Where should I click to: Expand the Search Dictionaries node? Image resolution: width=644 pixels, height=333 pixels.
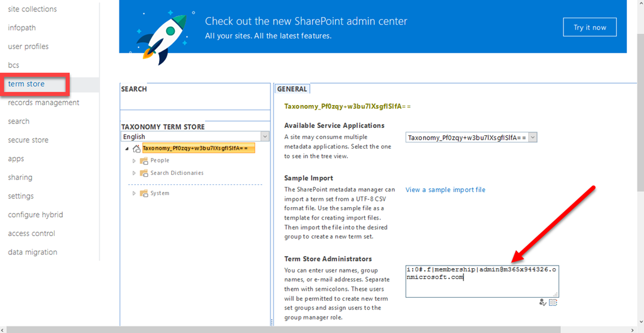coord(133,173)
